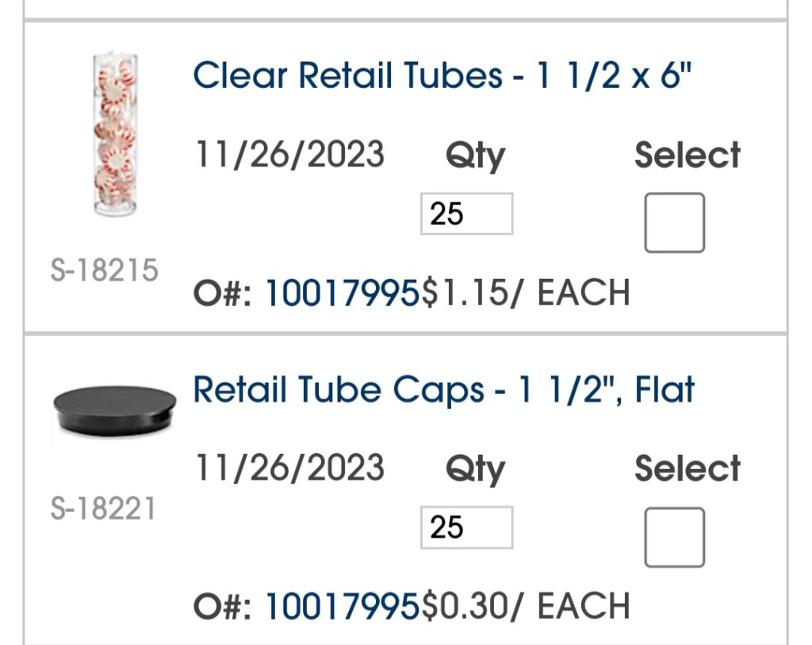This screenshot has width=812, height=645.
Task: Open order 10017995 in Retail Tube Caps row
Action: pyautogui.click(x=342, y=607)
